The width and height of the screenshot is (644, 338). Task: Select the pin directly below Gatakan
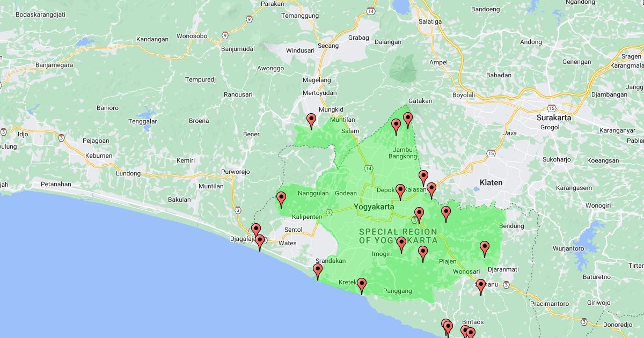pyautogui.click(x=408, y=119)
